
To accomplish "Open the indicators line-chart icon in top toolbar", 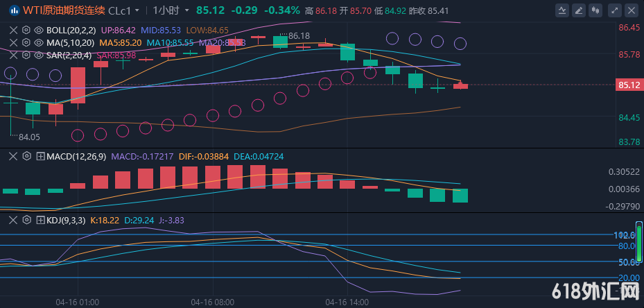I will tap(561, 10).
